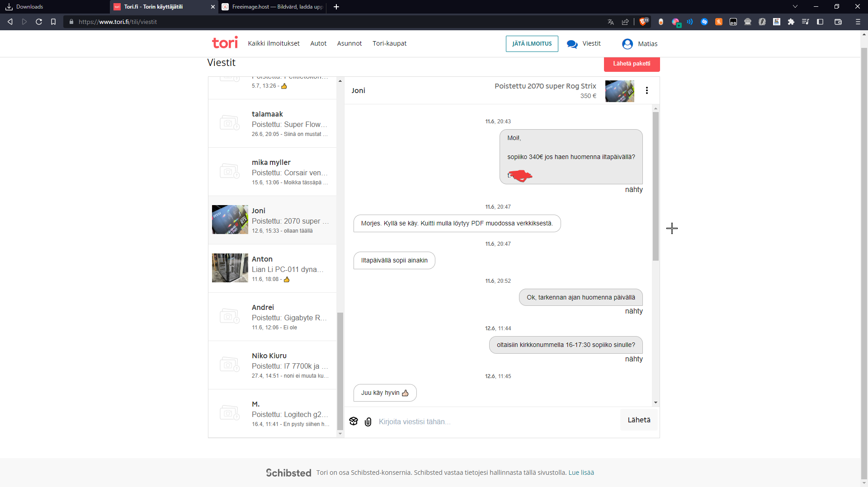
Task: Select the Tori.fi - Torin käyttäjätili tab
Action: [164, 7]
